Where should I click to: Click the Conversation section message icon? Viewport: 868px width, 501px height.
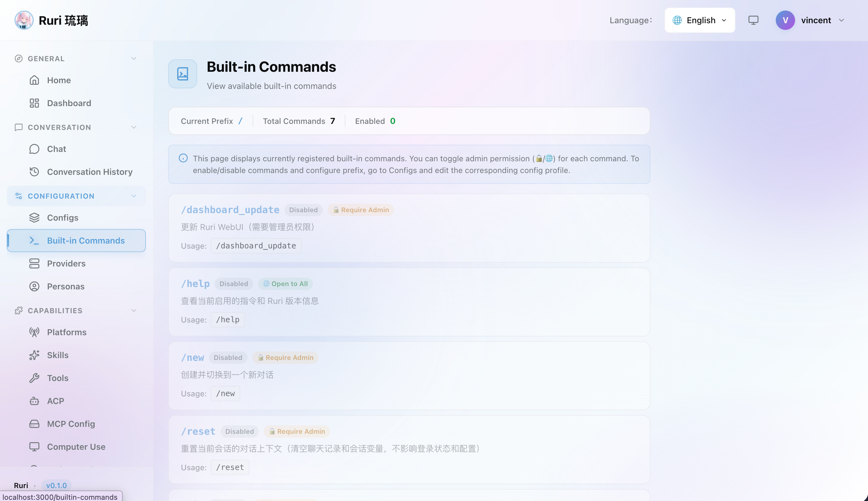pos(19,127)
